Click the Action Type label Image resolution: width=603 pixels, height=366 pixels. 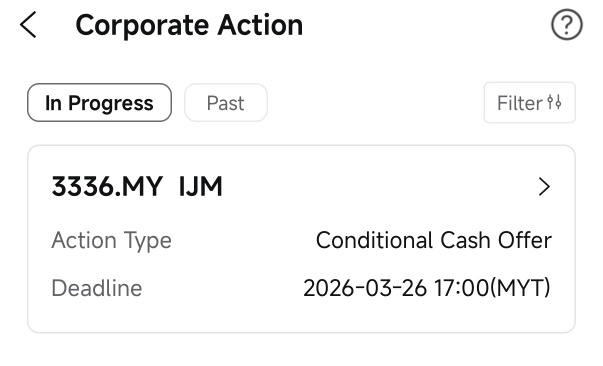[112, 241]
